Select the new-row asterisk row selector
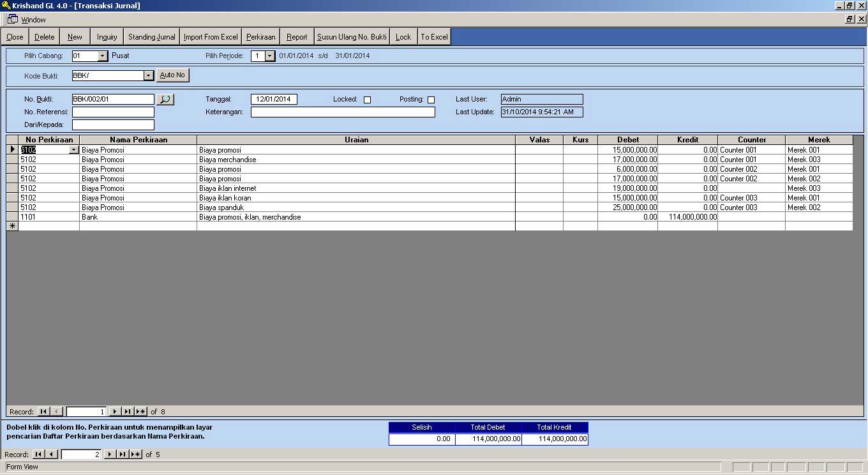 coord(12,226)
